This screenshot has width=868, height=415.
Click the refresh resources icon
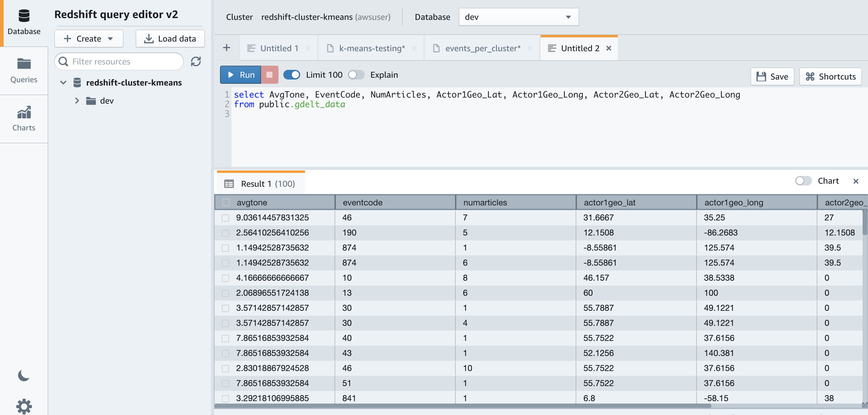196,62
